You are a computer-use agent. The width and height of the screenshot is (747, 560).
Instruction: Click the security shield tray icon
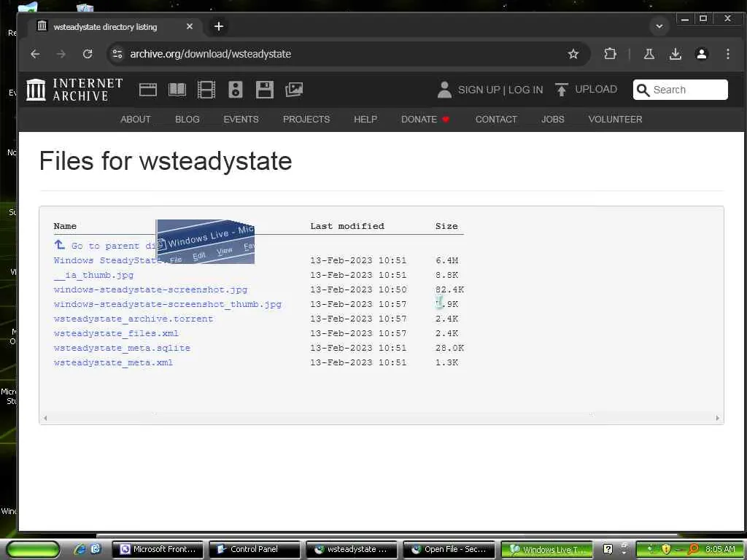[666, 550]
